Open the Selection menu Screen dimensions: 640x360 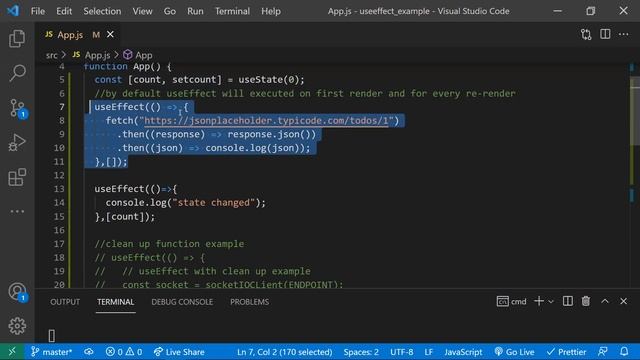pyautogui.click(x=102, y=11)
